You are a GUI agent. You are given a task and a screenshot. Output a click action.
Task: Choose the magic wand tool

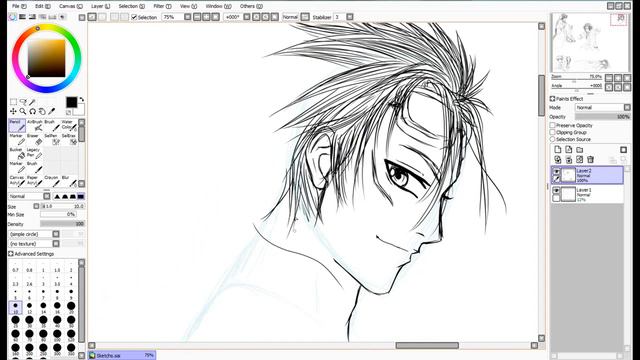(32, 102)
